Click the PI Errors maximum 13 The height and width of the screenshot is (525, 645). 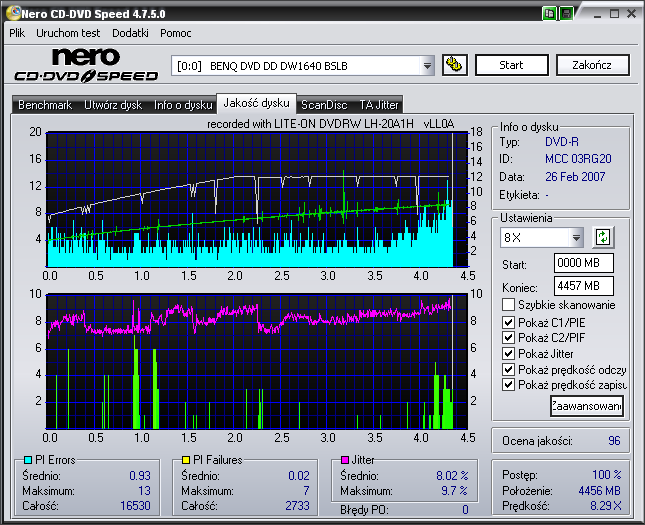[144, 491]
